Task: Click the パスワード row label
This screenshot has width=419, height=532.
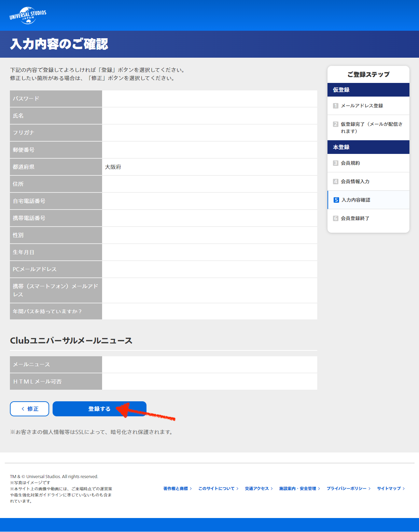Action: click(56, 99)
